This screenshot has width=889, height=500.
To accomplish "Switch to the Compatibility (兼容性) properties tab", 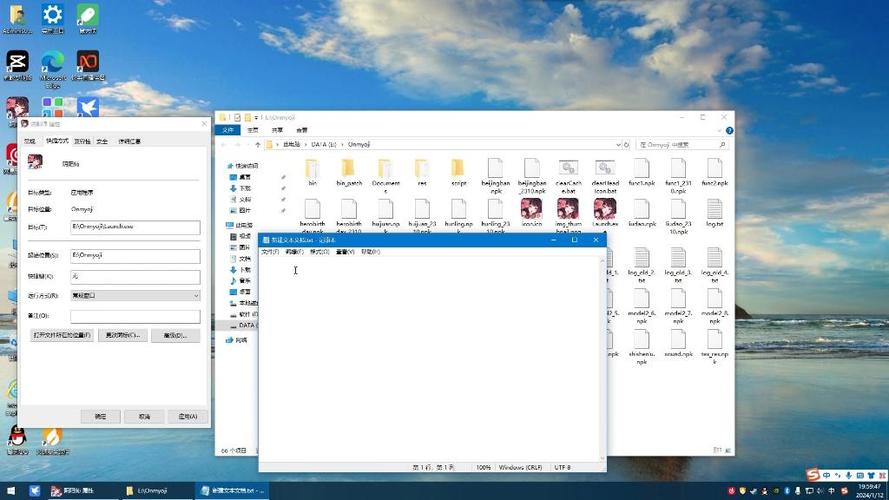I will coord(82,141).
